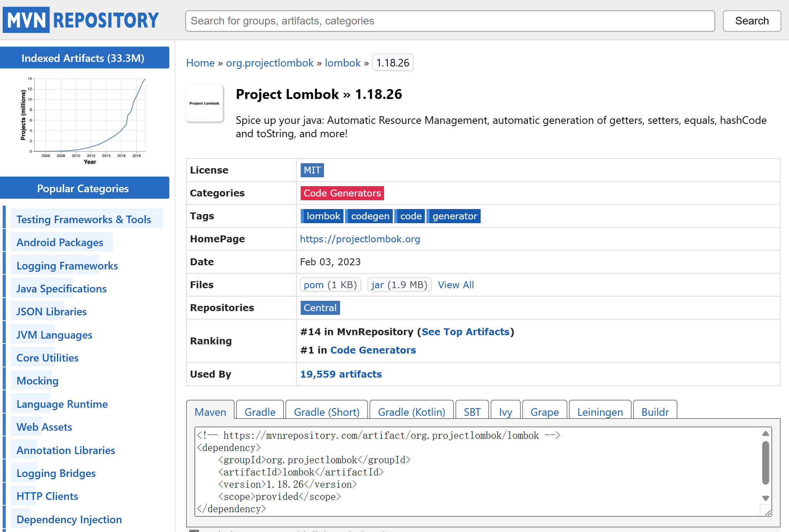
Task: Click the generator tag
Action: point(454,216)
